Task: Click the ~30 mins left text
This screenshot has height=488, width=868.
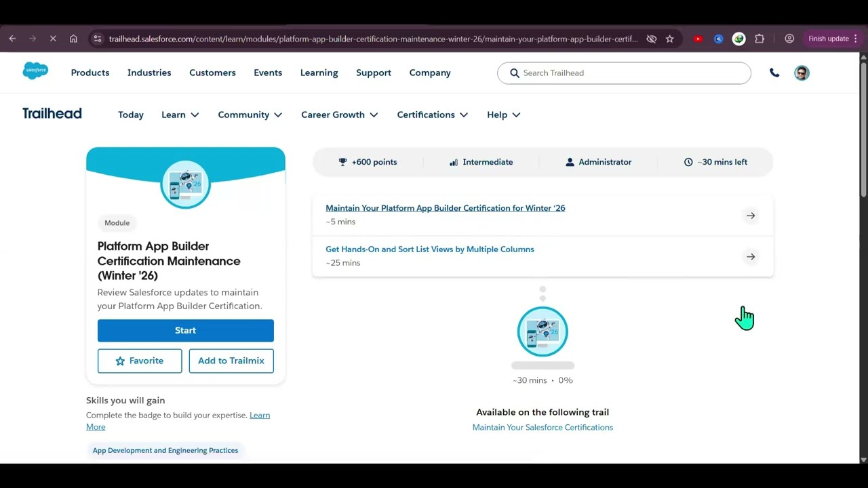Action: (x=722, y=162)
